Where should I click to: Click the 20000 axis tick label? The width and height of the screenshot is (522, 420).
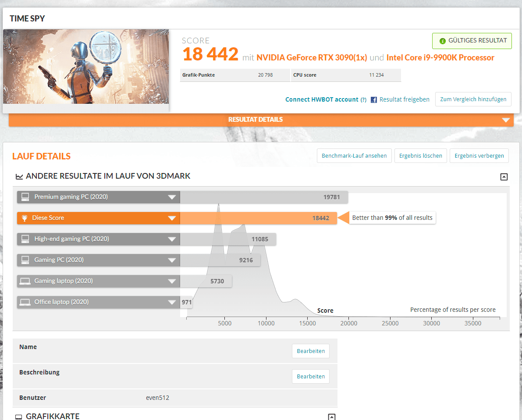click(x=348, y=323)
